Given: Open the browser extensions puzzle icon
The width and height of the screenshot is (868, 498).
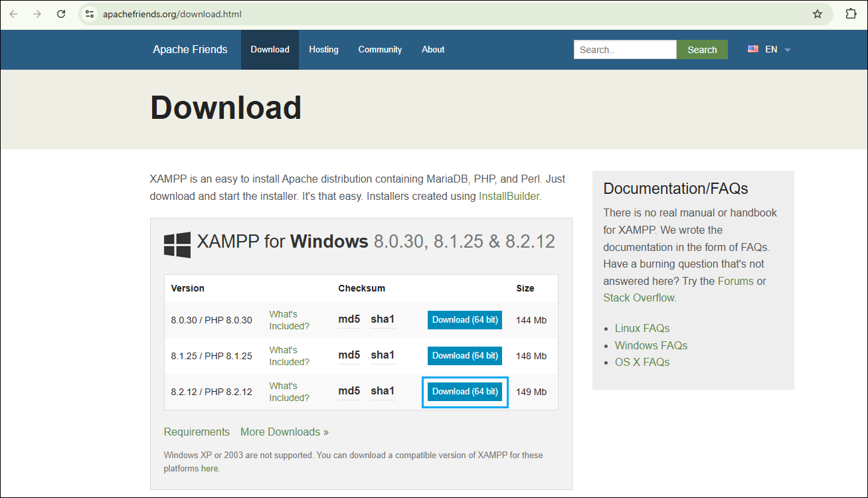Looking at the screenshot, I should [851, 14].
